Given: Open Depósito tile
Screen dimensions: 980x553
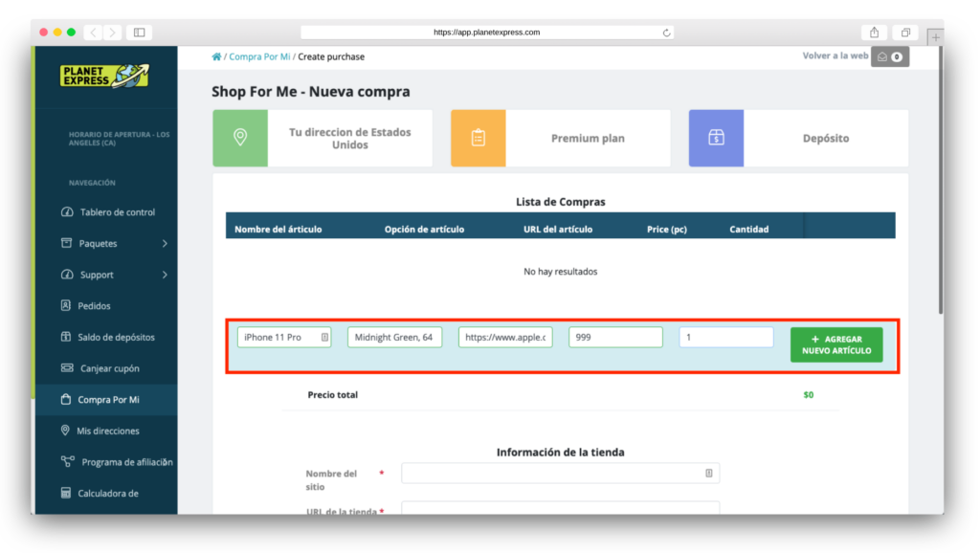Looking at the screenshot, I should [x=799, y=138].
